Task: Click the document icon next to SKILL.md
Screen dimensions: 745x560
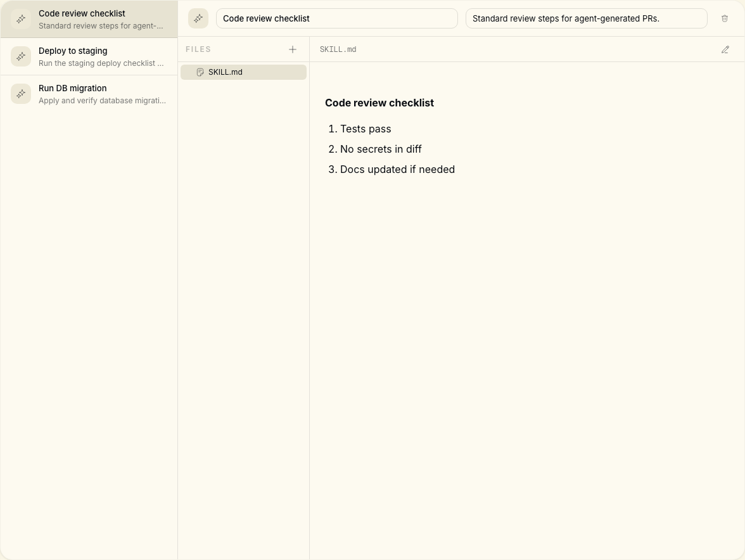Action: pos(200,72)
